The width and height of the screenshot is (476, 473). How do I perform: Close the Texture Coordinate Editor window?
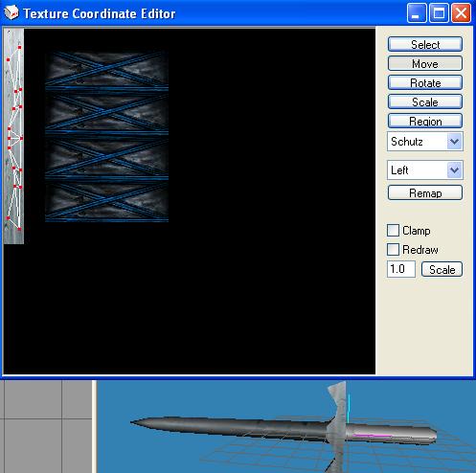click(461, 13)
